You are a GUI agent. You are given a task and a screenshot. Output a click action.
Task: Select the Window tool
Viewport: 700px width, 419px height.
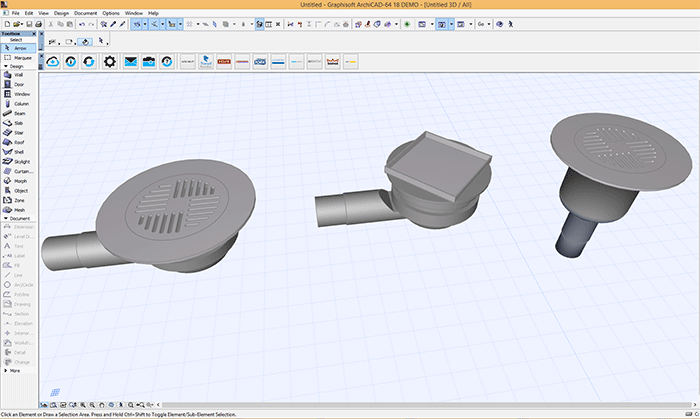[x=18, y=94]
